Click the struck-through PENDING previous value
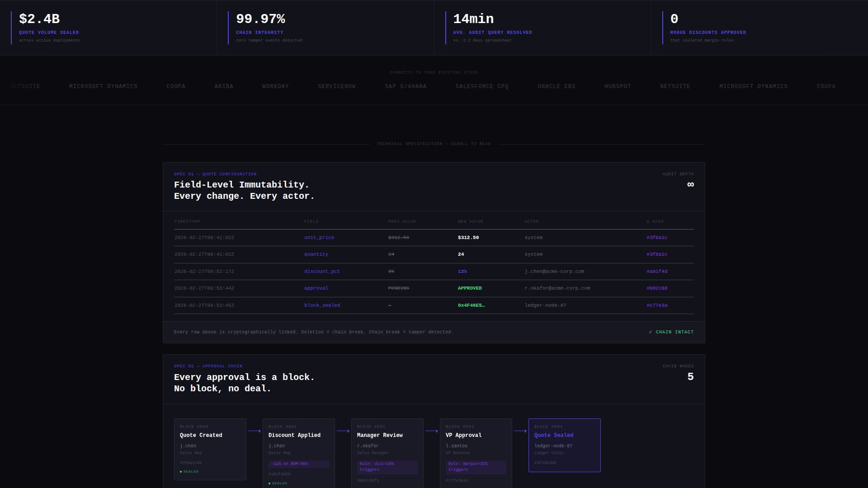868x488 pixels. pos(399,288)
